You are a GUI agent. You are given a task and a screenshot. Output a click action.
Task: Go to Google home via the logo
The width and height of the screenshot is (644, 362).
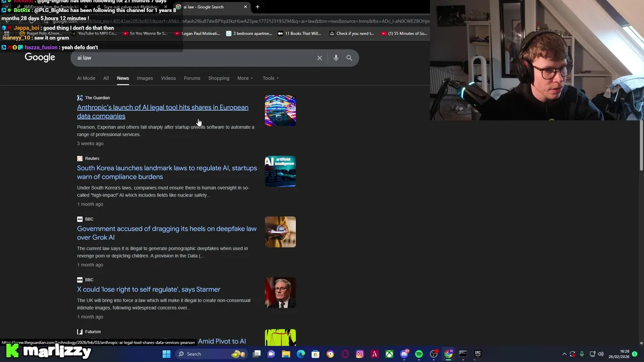[x=40, y=57]
